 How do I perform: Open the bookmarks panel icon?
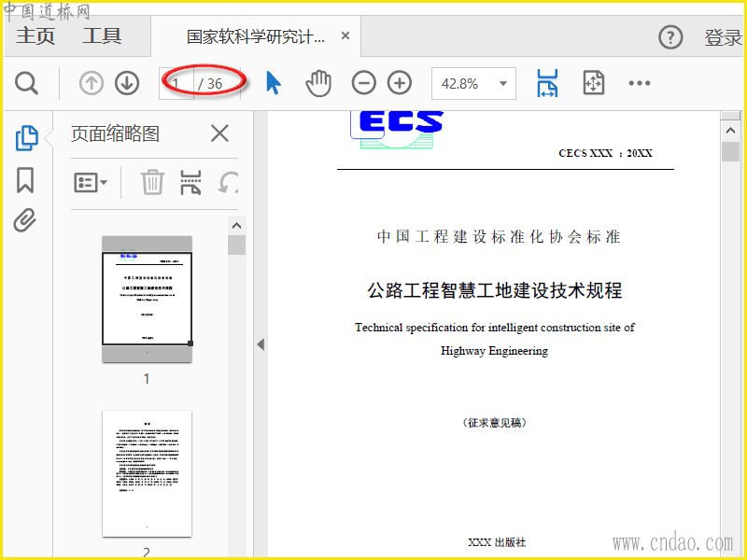(25, 180)
